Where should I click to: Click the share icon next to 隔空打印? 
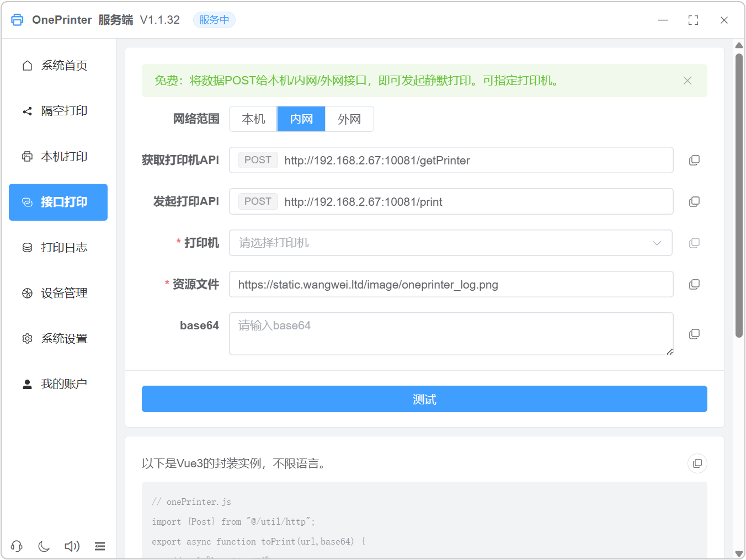(27, 111)
